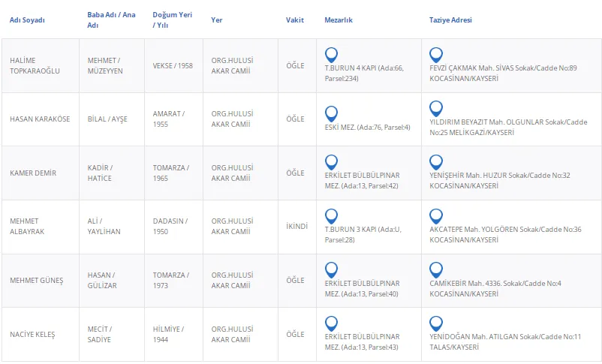Viewport: 602px width, 364px height.
Task: Click Eski Mez. cemetery location pin
Action: coord(331,113)
